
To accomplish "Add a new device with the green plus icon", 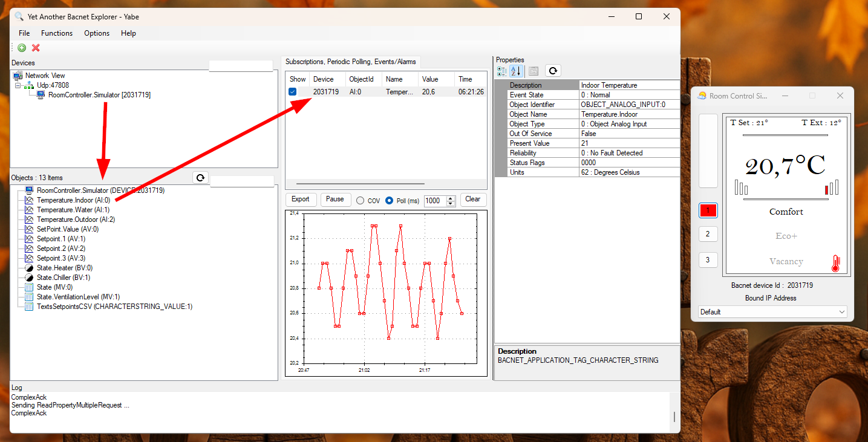I will [x=22, y=47].
